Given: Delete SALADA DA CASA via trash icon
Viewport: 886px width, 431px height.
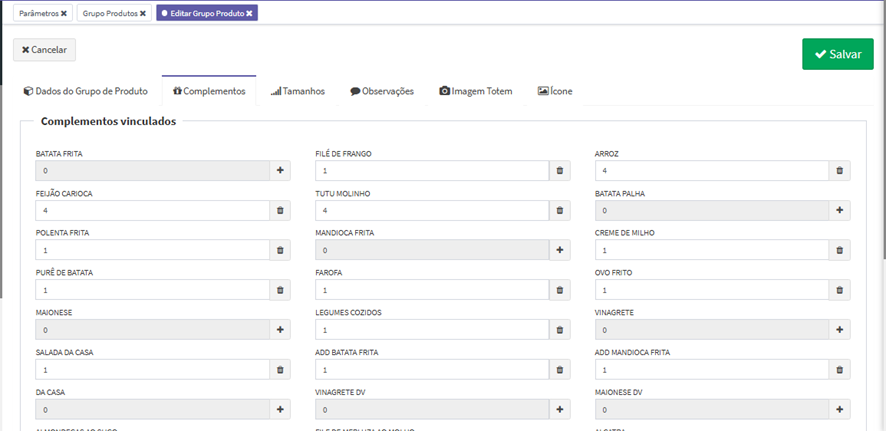Looking at the screenshot, I should click(280, 369).
